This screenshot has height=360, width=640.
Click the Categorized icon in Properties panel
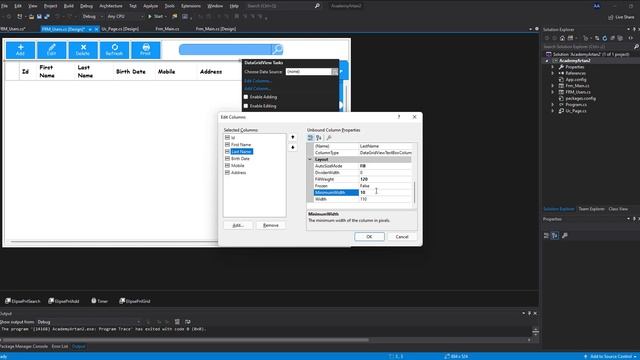(546, 236)
